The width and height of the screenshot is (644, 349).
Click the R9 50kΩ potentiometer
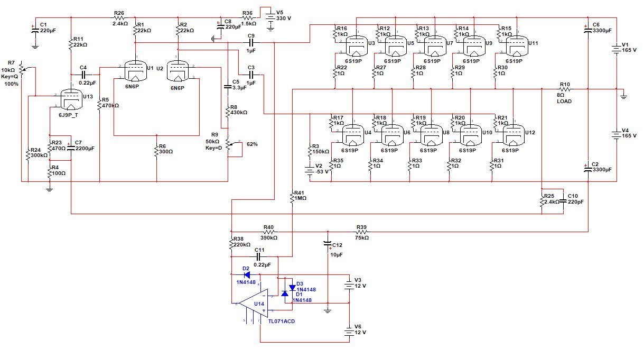click(228, 144)
